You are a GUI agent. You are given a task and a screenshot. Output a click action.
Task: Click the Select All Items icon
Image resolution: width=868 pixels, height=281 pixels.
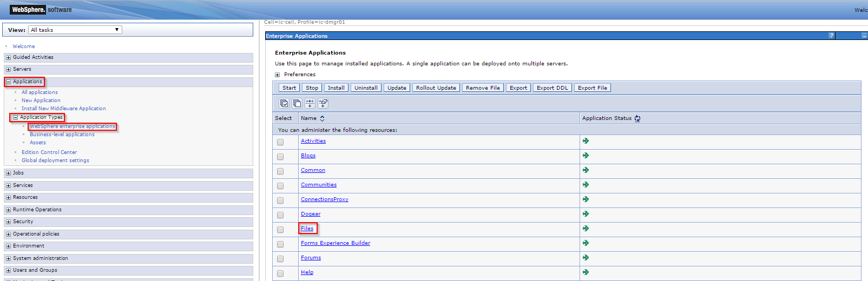coord(284,103)
